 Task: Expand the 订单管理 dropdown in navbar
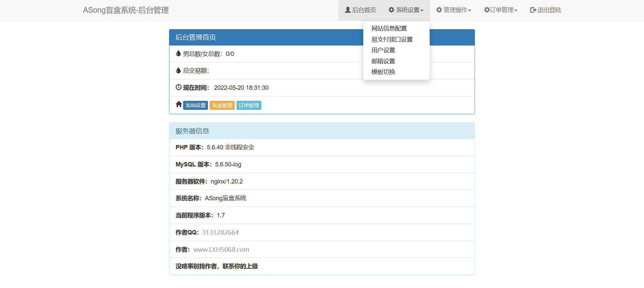coord(500,10)
